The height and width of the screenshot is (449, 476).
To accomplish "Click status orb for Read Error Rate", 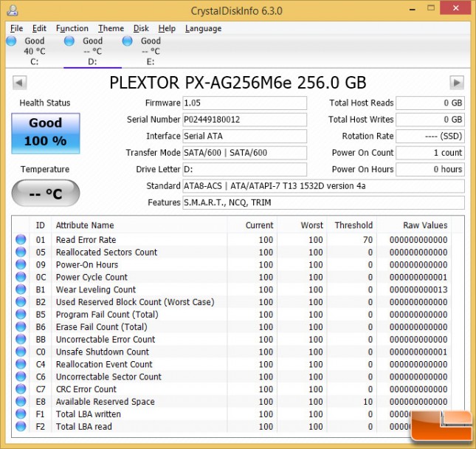I will click(x=21, y=239).
